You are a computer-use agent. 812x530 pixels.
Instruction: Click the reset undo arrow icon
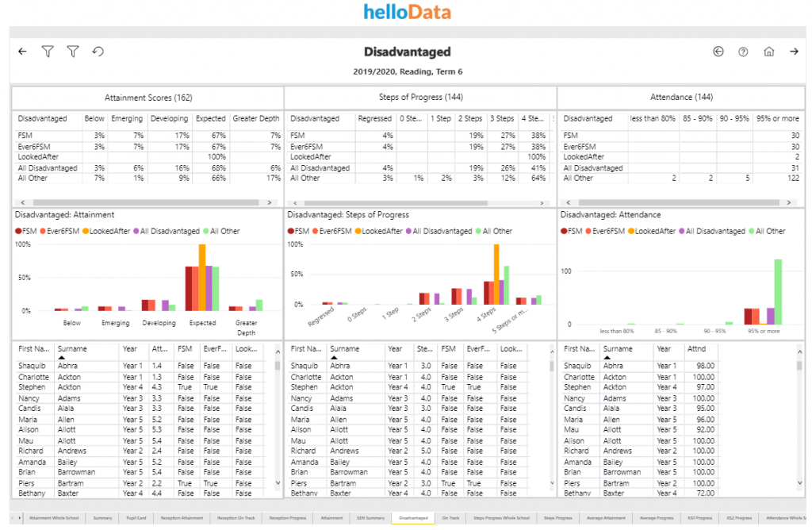tap(98, 52)
